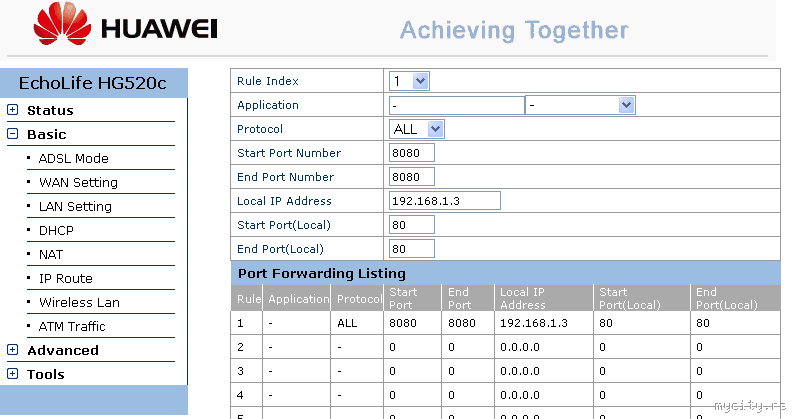Viewport: 793px width, 419px height.
Task: Focus the End Port Number field
Action: pyautogui.click(x=412, y=177)
